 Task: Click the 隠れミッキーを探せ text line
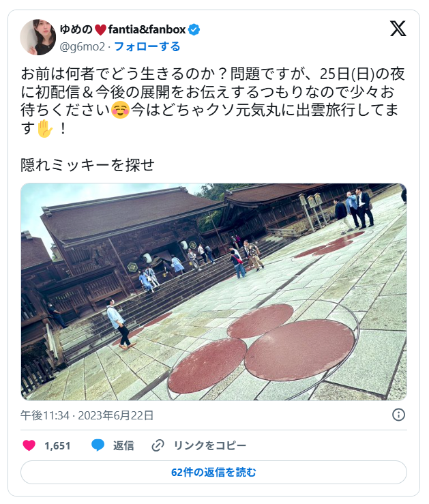[87, 165]
